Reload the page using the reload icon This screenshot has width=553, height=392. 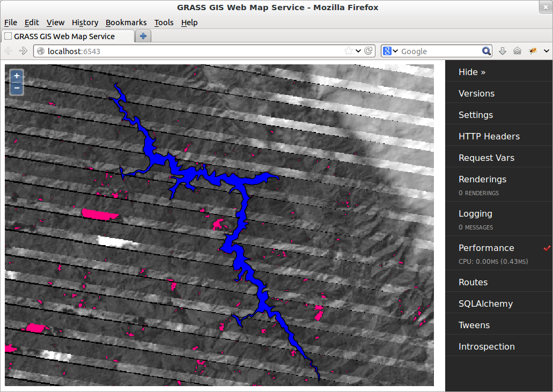coord(368,50)
